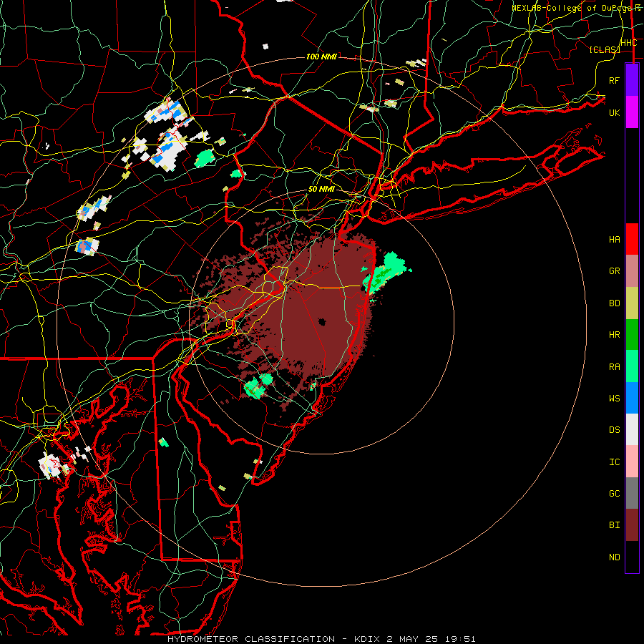Click the IC legend label
This screenshot has width=644, height=644.
click(x=614, y=462)
